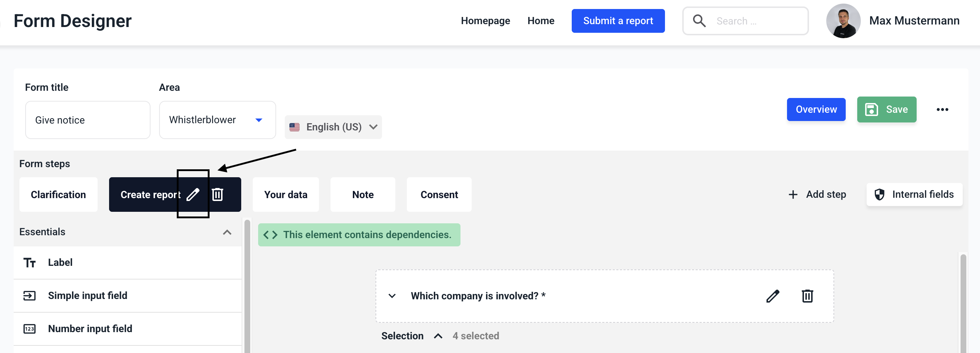Delete the Create report step via trash icon
Viewport: 980px width, 353px height.
tap(217, 195)
